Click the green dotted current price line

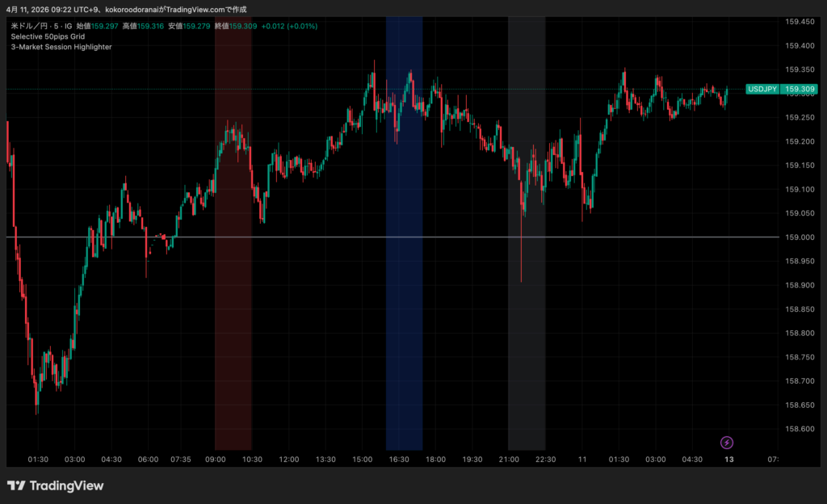coord(485,89)
